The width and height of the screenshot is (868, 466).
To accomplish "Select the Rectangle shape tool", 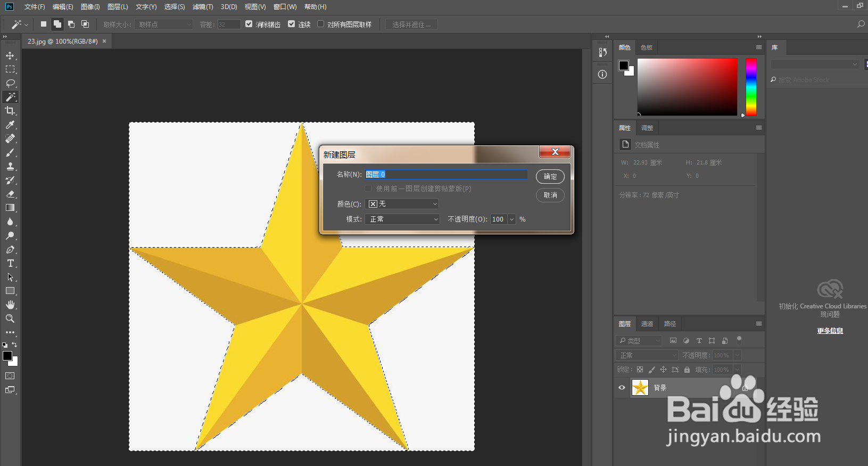I will [10, 291].
